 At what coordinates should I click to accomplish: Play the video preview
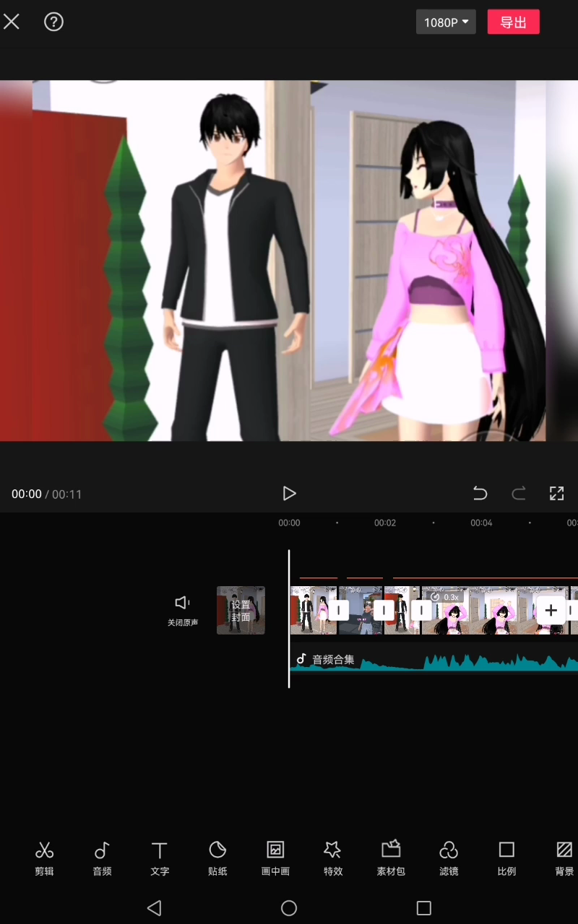tap(289, 494)
